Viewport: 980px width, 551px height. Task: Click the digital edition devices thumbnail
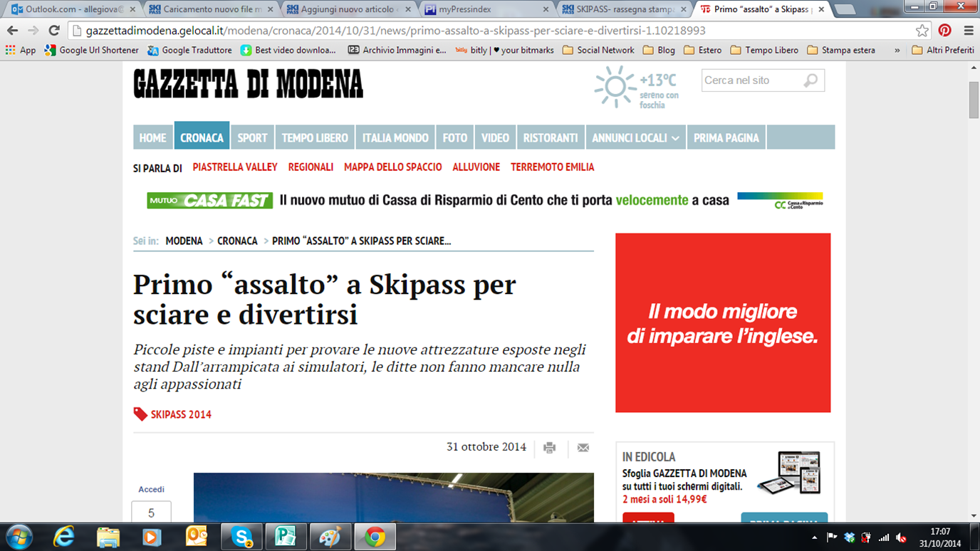coord(788,472)
